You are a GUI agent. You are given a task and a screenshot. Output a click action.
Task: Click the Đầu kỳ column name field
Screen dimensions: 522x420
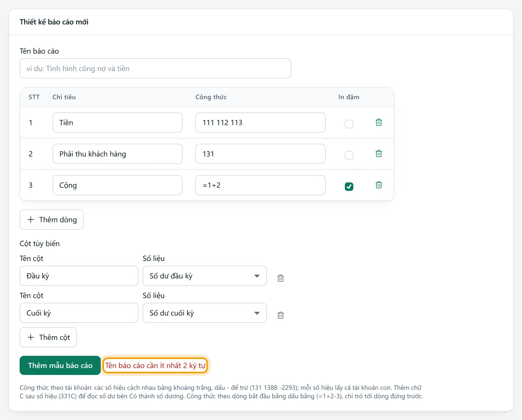point(79,276)
